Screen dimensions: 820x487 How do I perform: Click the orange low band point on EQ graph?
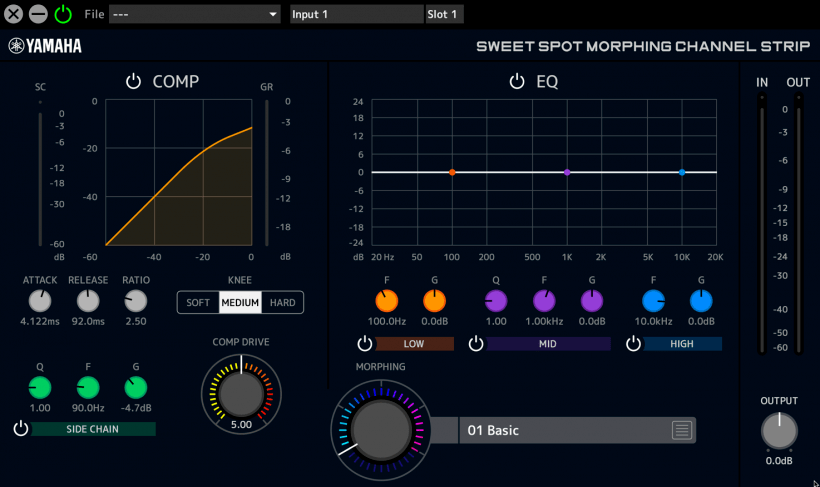[x=452, y=172]
